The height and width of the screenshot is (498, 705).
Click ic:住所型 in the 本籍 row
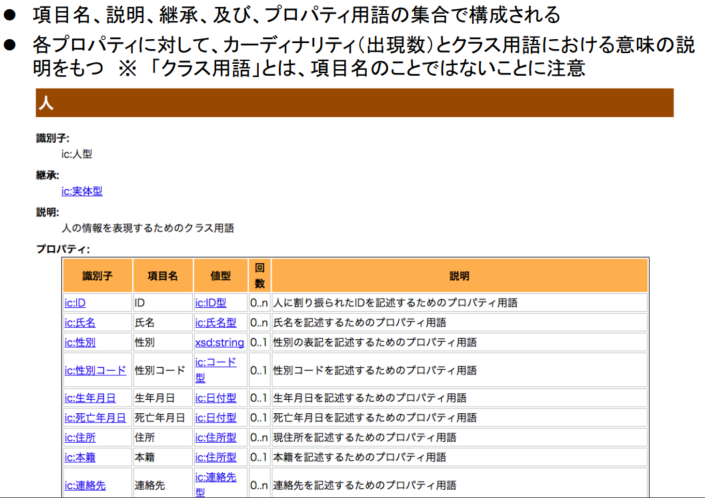click(x=215, y=457)
